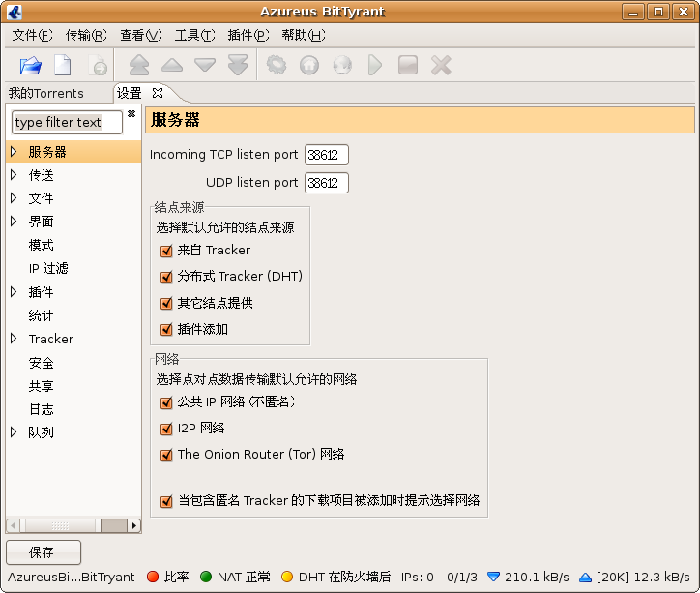This screenshot has width=700, height=593.
Task: Remove torrent with the X icon
Action: click(x=441, y=65)
